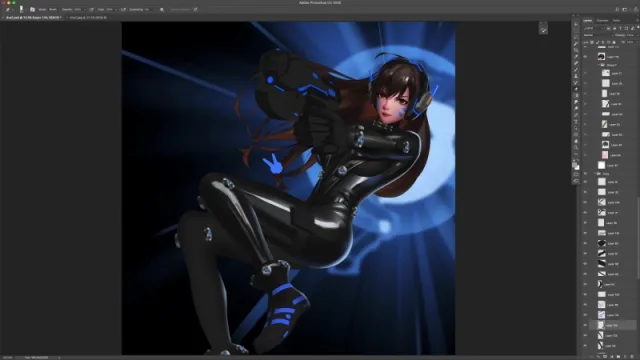Toggle visibility of highlighted selected layer
The height and width of the screenshot is (360, 640).
pos(585,325)
